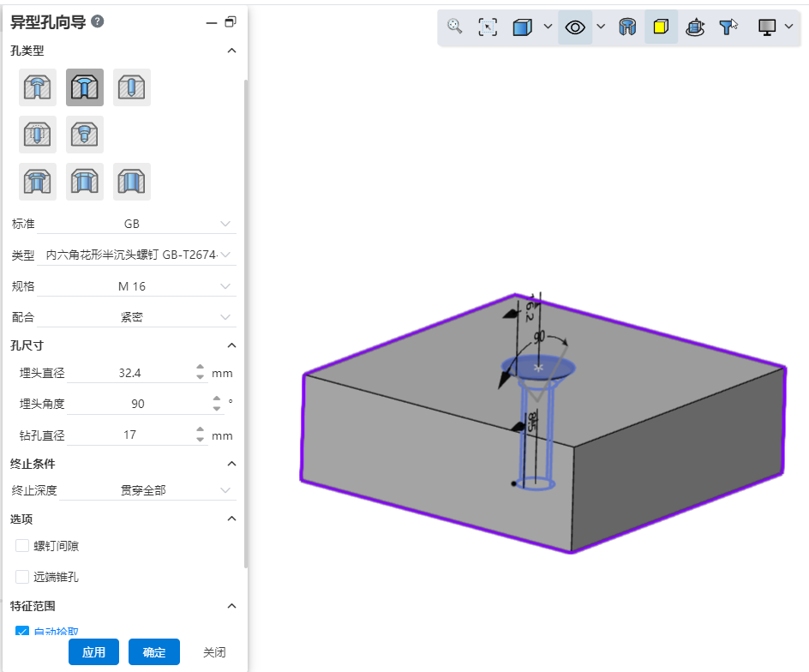Click the section view icon
This screenshot has width=809, height=672.
627,27
